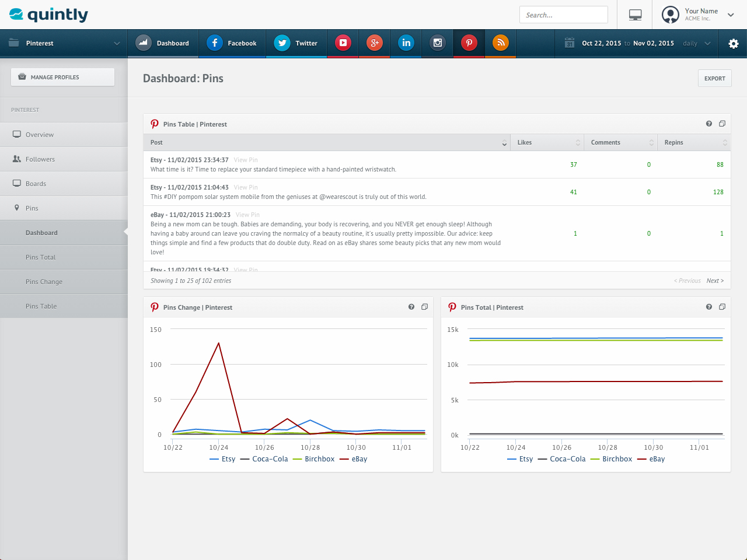Image resolution: width=747 pixels, height=560 pixels.
Task: Sort table by Post column
Action: pyautogui.click(x=327, y=142)
